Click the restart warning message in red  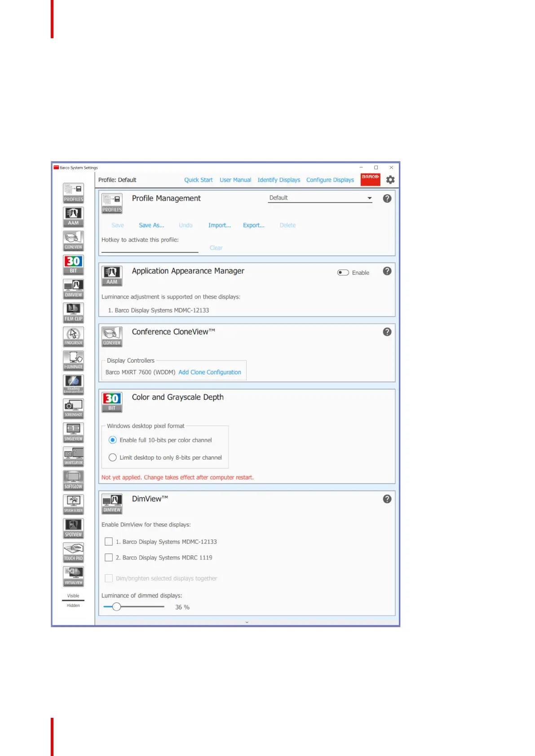click(x=177, y=477)
